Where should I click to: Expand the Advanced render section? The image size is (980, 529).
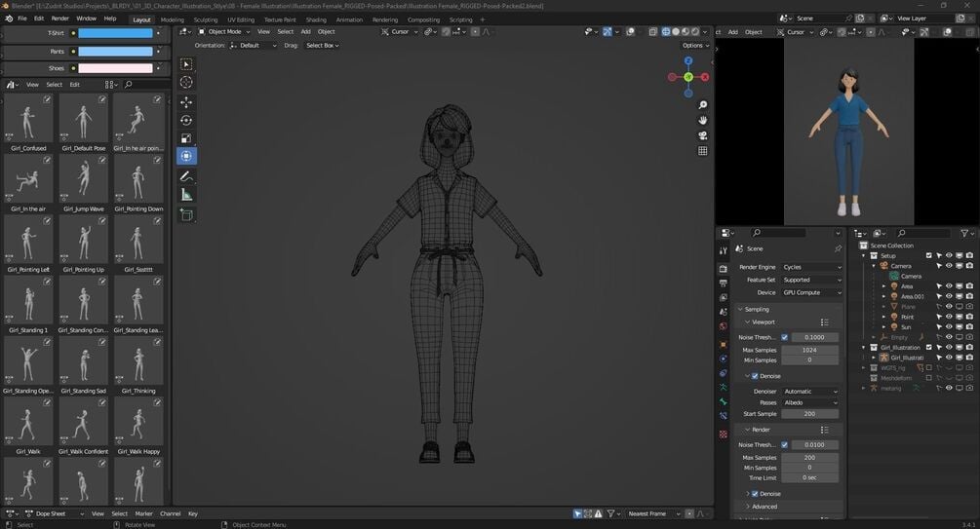click(x=764, y=507)
